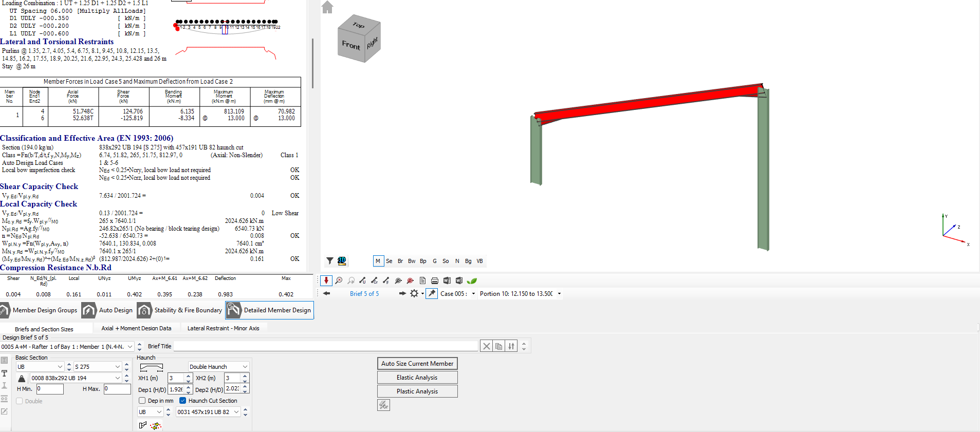Uncheck the Haunch Cut Section checkbox
Image resolution: width=980 pixels, height=432 pixels.
(182, 401)
